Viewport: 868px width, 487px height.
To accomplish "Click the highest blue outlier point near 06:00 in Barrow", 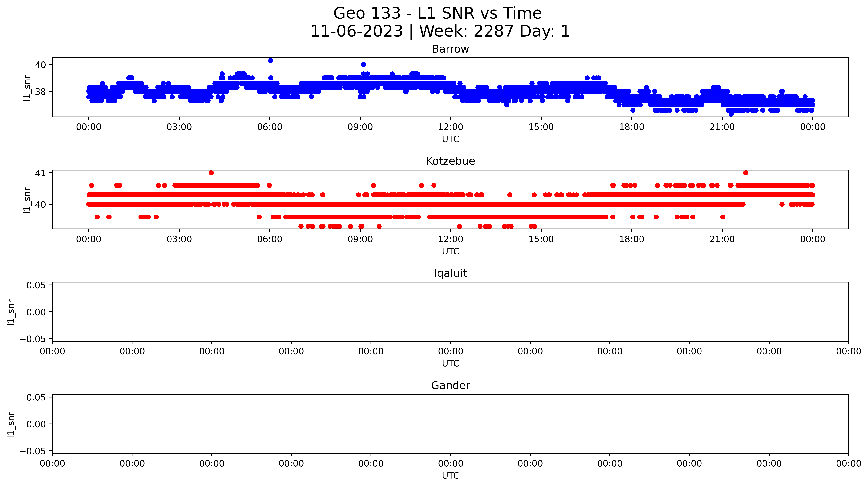I will point(271,61).
